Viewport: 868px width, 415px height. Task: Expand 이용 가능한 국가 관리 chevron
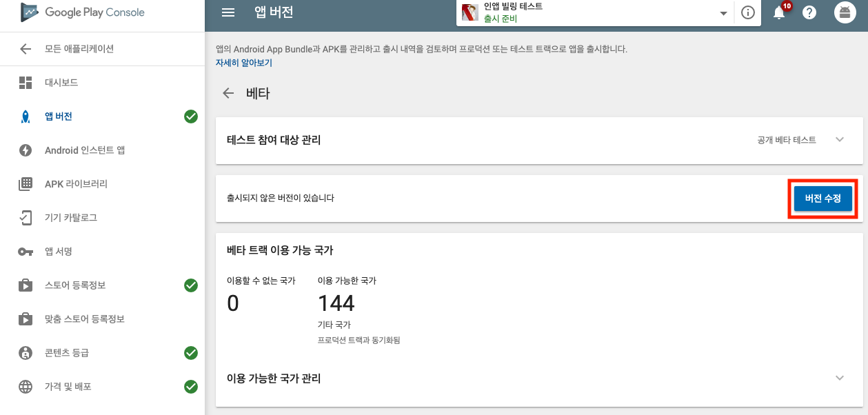pos(839,378)
